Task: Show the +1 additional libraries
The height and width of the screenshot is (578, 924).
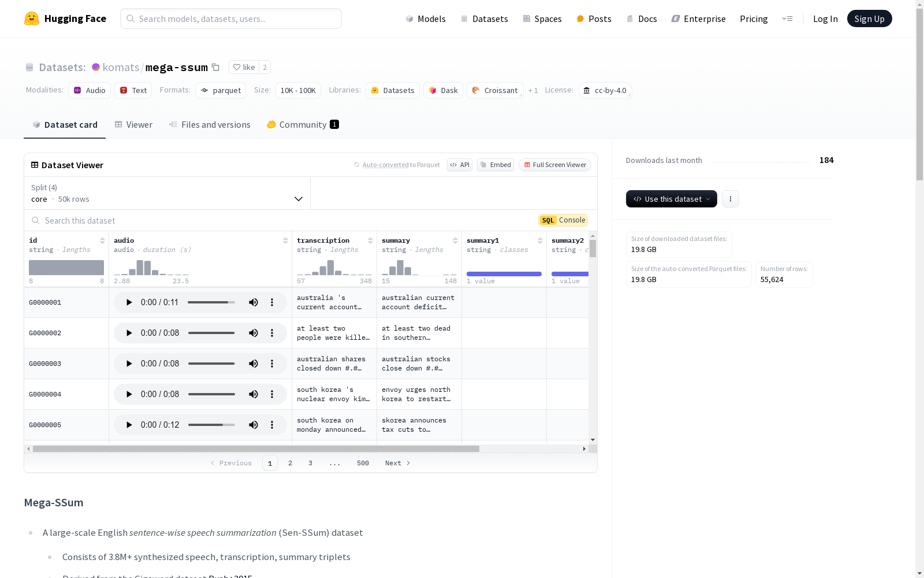Action: point(533,90)
